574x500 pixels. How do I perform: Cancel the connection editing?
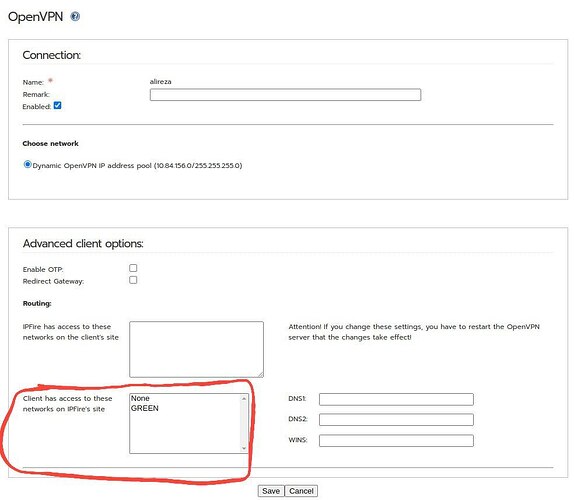(301, 491)
